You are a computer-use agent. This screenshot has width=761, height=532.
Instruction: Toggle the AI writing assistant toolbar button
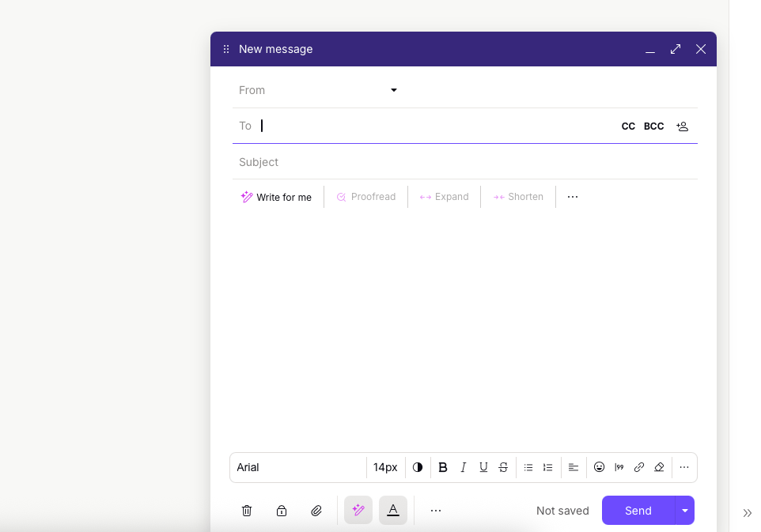[358, 511]
